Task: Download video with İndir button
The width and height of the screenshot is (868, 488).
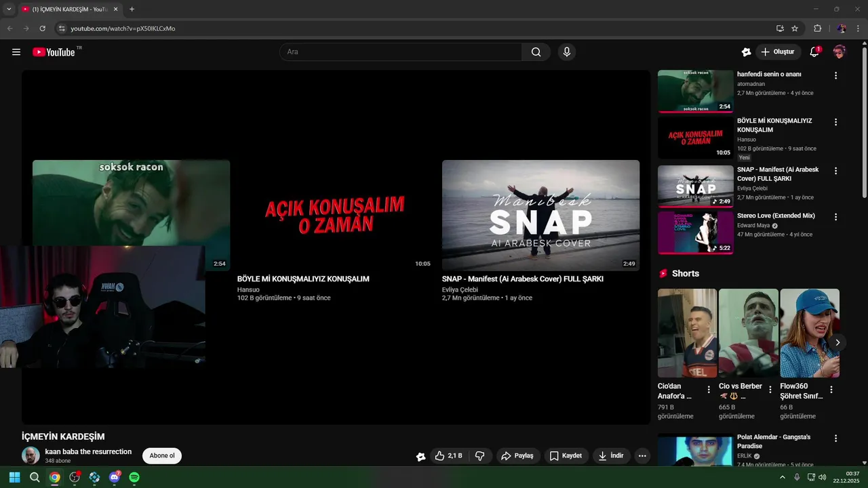Action: pyautogui.click(x=610, y=456)
